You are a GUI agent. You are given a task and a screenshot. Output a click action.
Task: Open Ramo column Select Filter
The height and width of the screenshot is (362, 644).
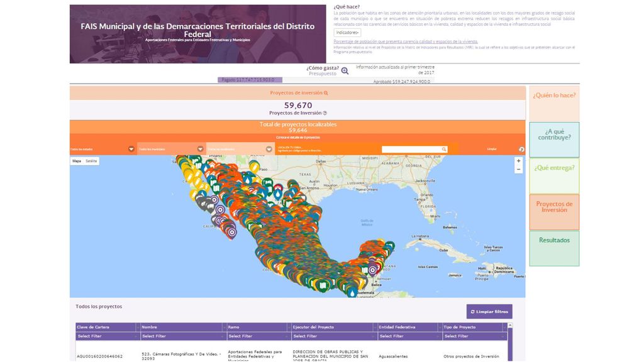click(x=258, y=336)
